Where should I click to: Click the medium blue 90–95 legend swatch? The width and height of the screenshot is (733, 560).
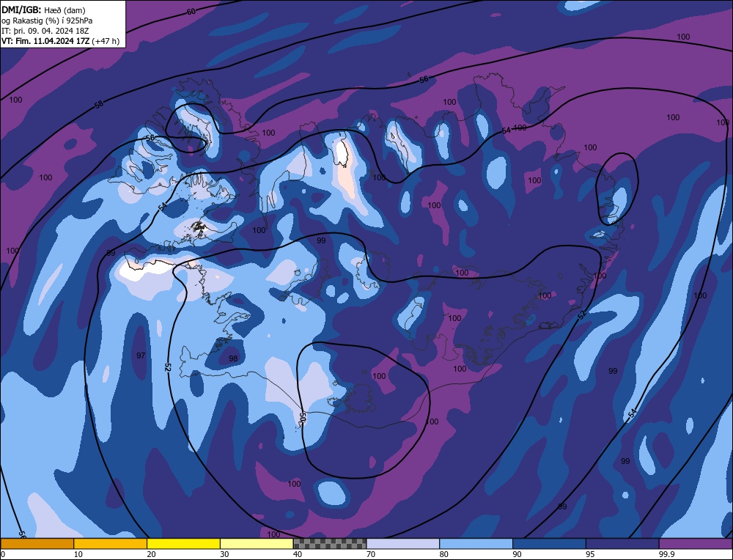(549, 544)
